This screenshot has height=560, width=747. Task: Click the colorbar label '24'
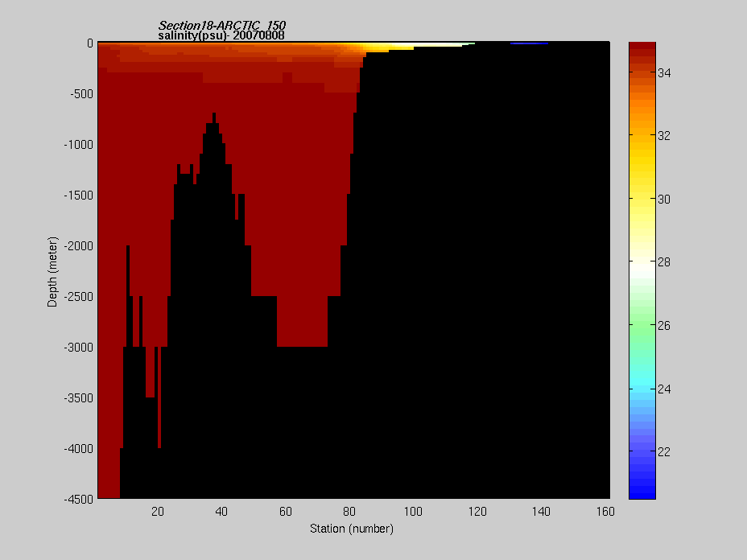tap(664, 389)
